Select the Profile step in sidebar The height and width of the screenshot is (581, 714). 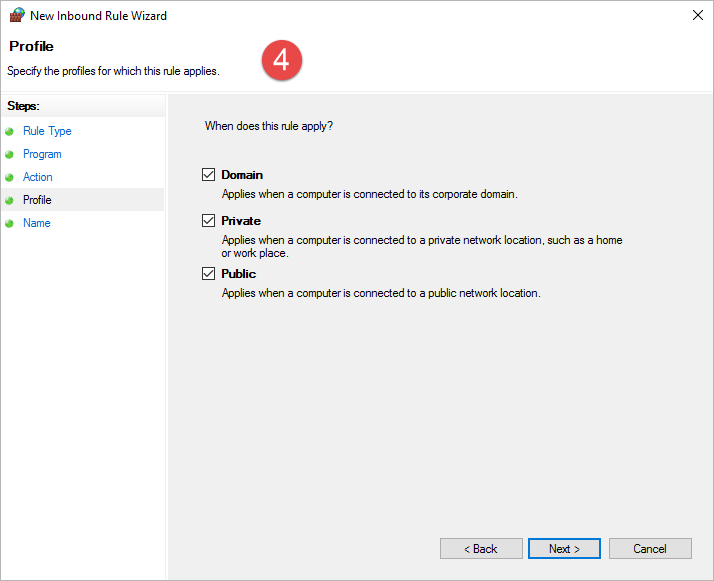click(37, 200)
